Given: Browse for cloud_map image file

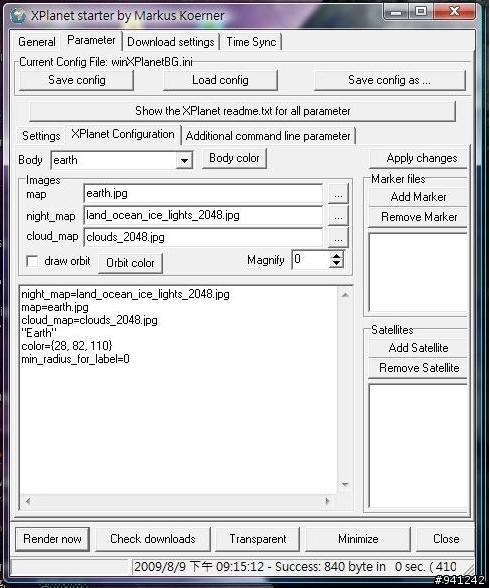Looking at the screenshot, I should [338, 237].
